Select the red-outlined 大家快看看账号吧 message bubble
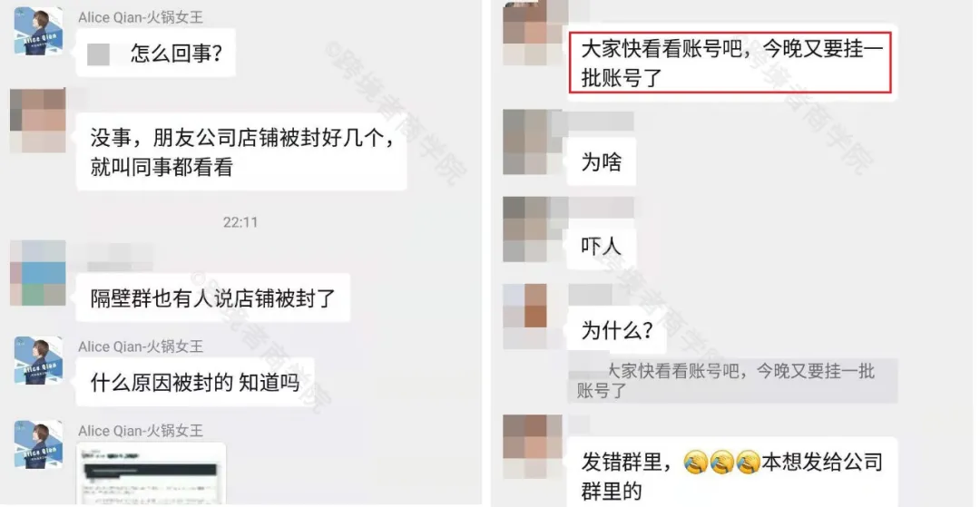Image resolution: width=980 pixels, height=507 pixels. point(730,63)
